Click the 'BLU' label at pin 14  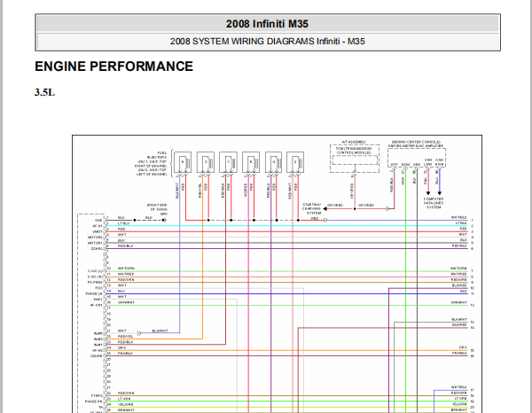point(121,291)
